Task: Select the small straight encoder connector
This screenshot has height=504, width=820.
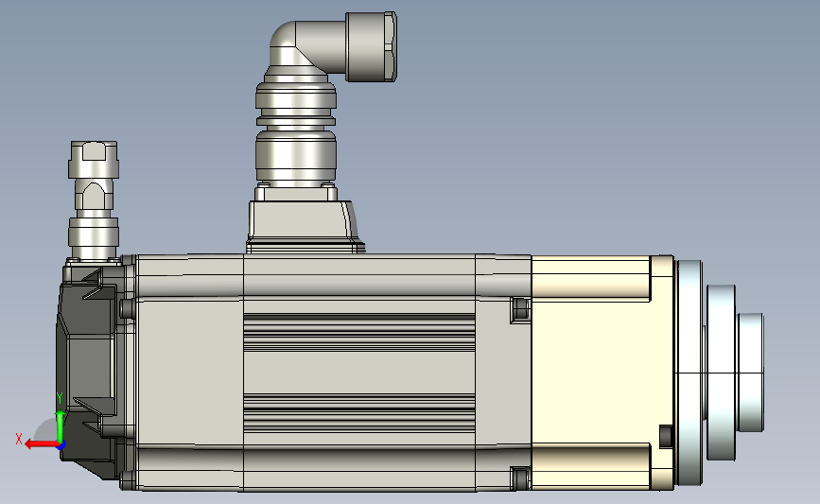Action: pyautogui.click(x=94, y=200)
